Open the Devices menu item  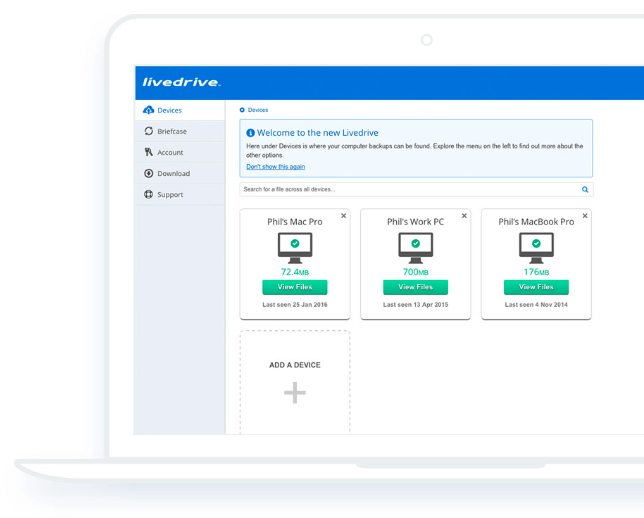180,110
